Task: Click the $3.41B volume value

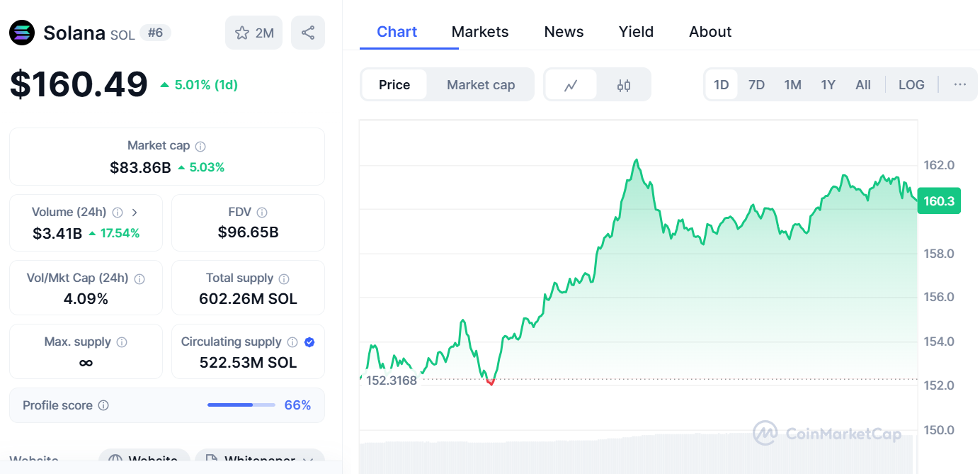Action: point(57,233)
